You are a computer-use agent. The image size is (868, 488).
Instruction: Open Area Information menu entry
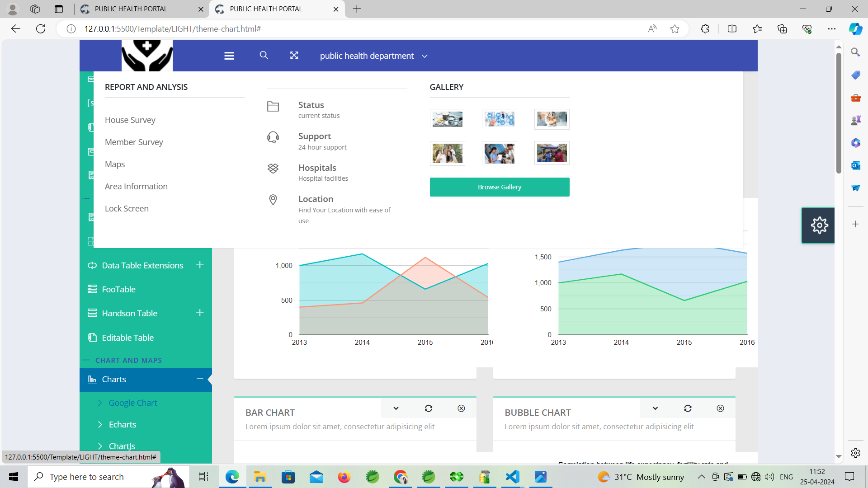(x=136, y=186)
